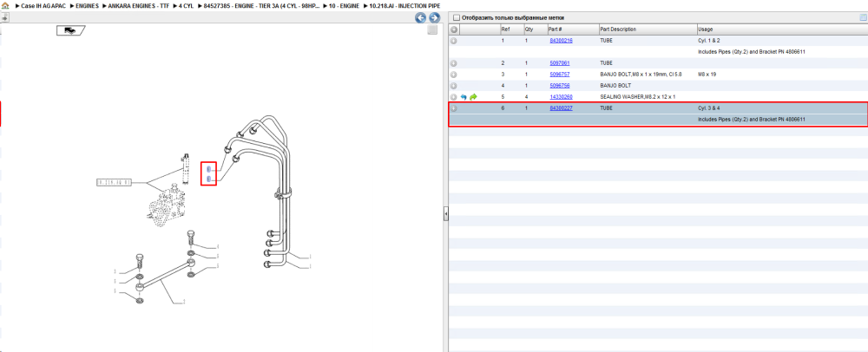Viewport: 868px width, 352px height.
Task: Click round add icon for Ref 5
Action: [453, 97]
